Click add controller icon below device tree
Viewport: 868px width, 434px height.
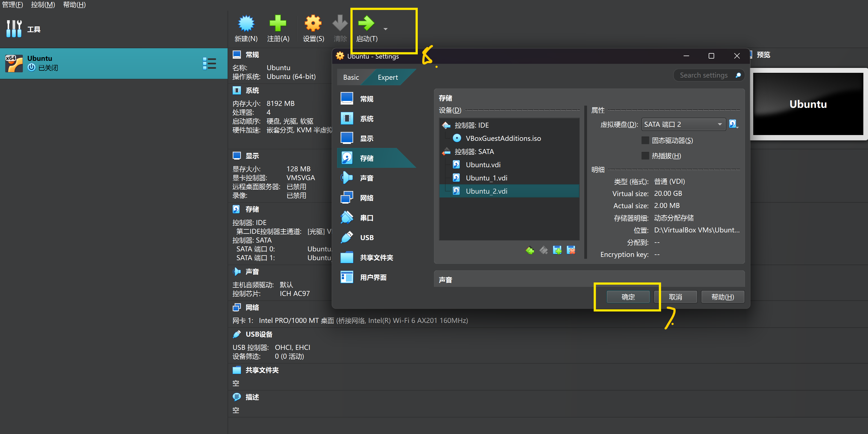coord(530,250)
